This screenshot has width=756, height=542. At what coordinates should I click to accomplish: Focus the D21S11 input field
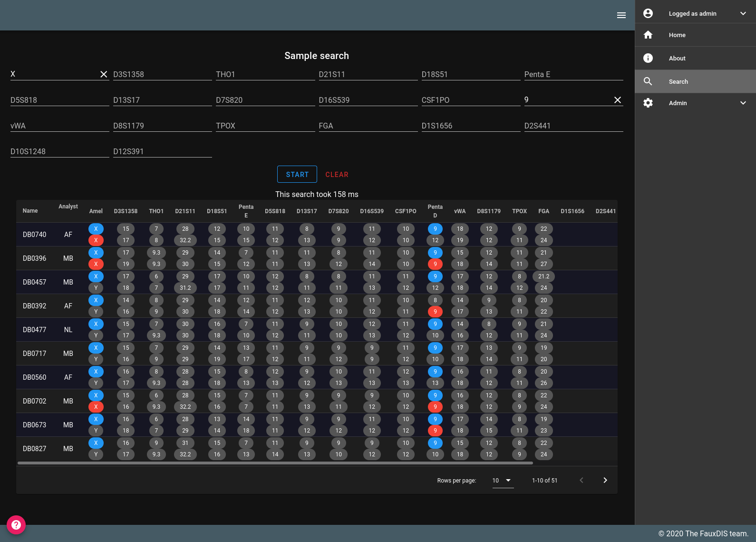pos(368,74)
